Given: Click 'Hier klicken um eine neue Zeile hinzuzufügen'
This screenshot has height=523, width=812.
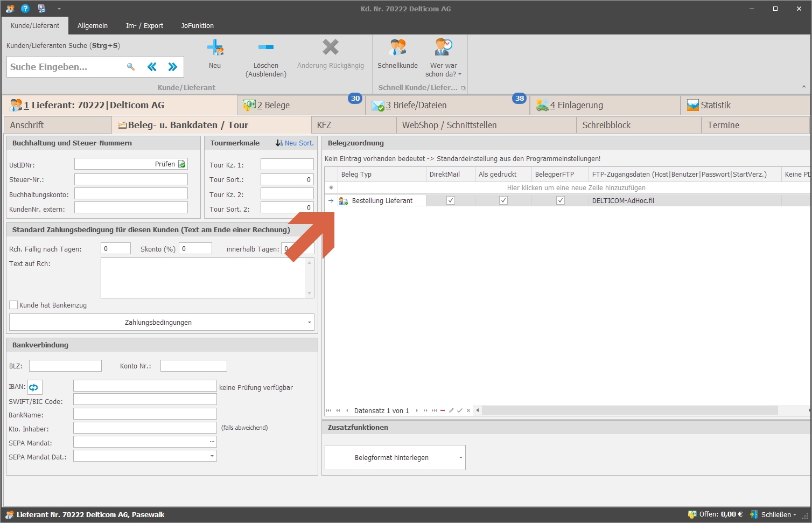Looking at the screenshot, I should coord(576,188).
